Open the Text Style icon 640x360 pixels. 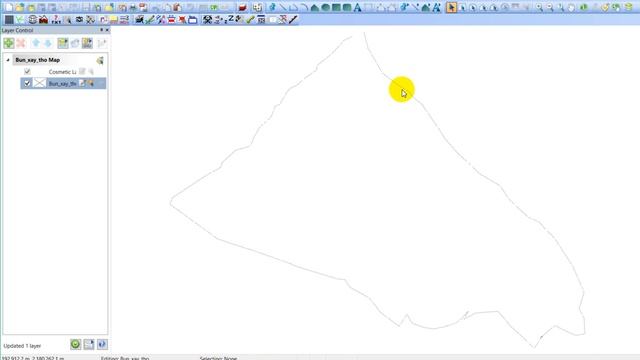click(436, 8)
